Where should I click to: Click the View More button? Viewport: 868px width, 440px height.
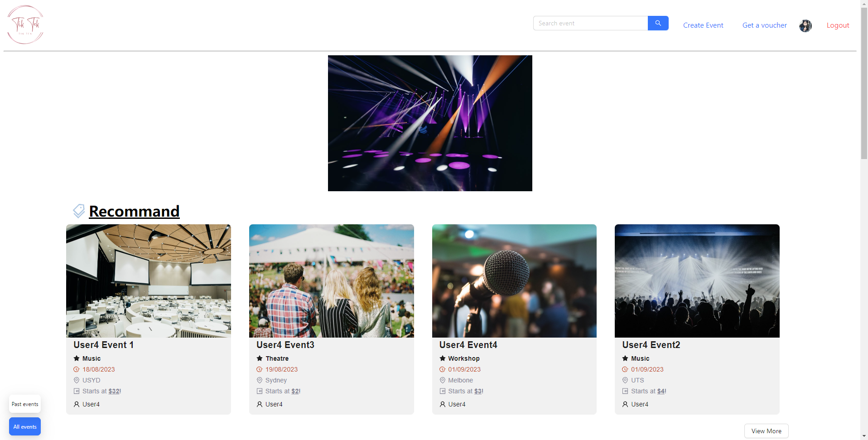coord(766,430)
